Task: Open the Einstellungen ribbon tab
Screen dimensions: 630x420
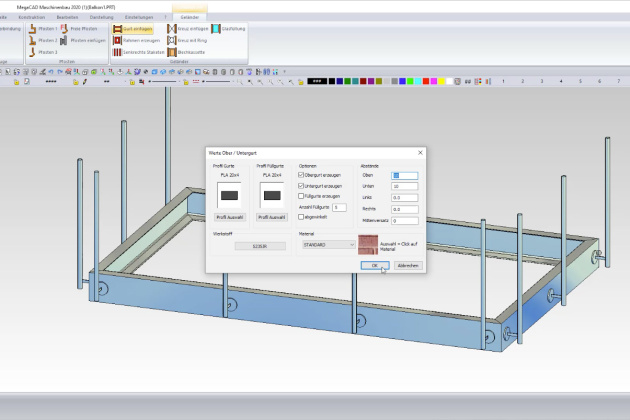Action: pos(139,17)
